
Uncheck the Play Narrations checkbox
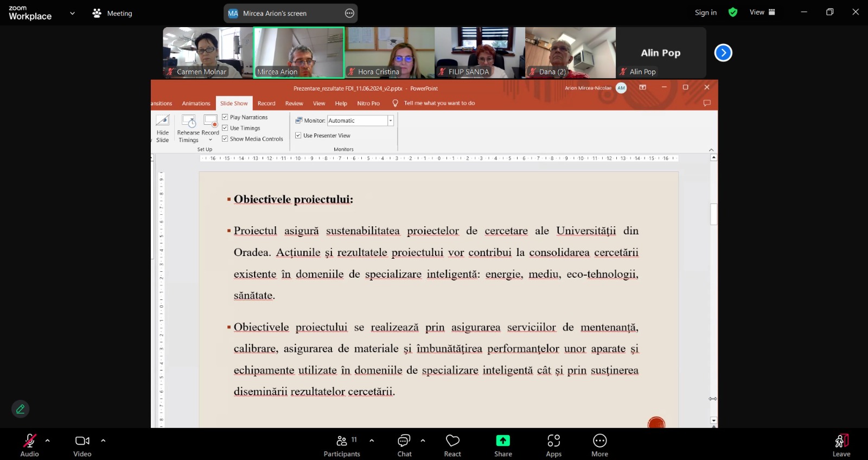[225, 117]
